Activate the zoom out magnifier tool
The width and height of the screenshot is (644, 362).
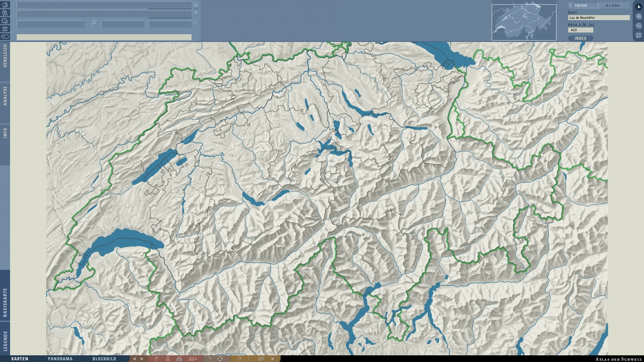pos(639,26)
